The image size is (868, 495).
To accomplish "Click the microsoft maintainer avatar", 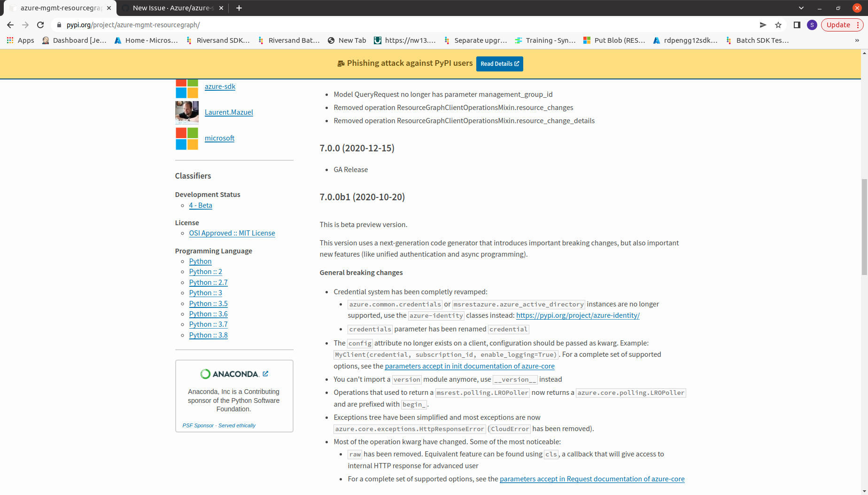I will pos(186,138).
